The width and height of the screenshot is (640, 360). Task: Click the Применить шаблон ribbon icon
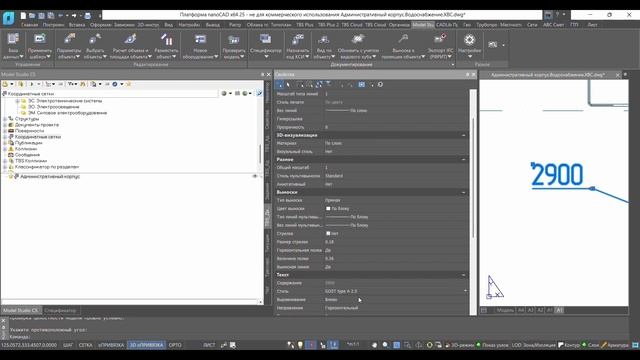[x=40, y=46]
